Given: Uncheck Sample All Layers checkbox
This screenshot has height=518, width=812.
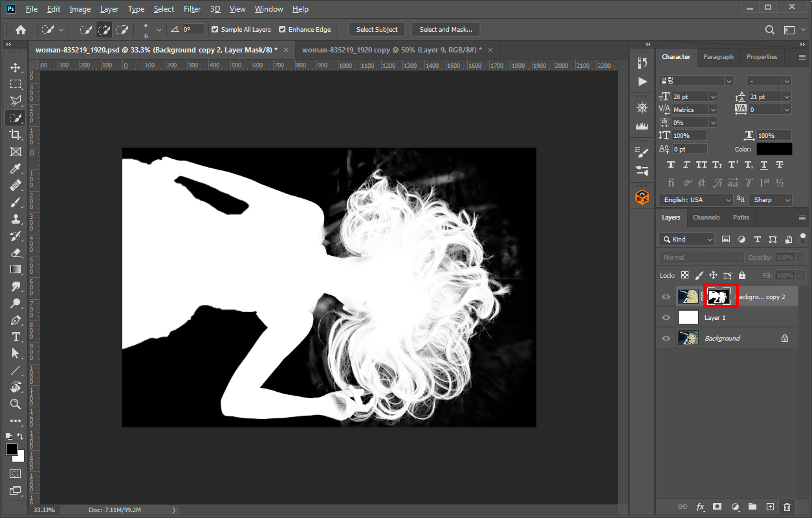Looking at the screenshot, I should [x=215, y=30].
